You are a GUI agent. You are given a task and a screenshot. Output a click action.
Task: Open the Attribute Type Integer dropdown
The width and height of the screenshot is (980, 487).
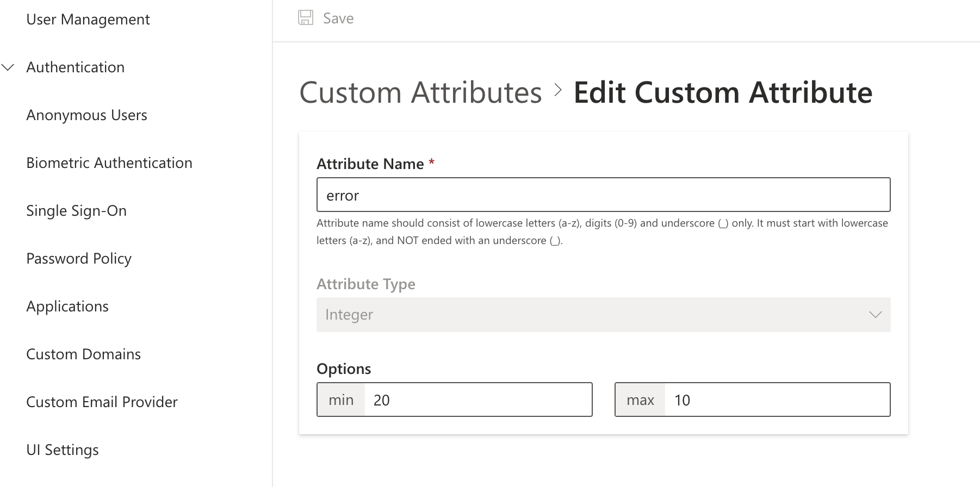click(604, 315)
